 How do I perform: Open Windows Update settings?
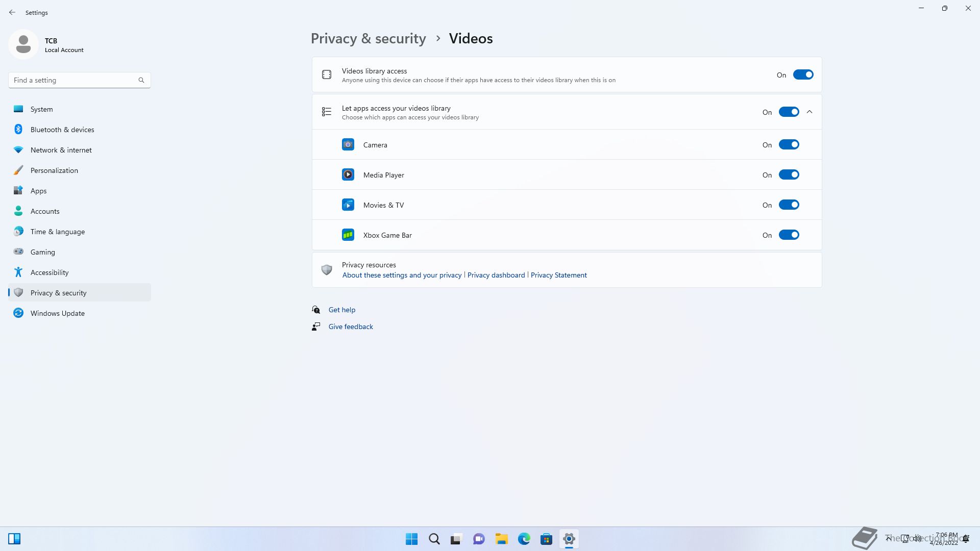pos(80,313)
